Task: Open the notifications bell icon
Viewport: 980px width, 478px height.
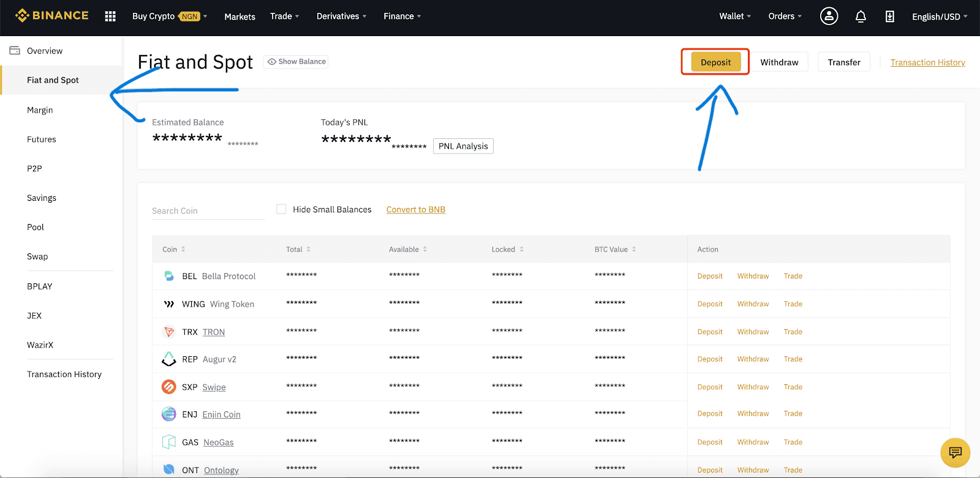Action: pos(861,17)
